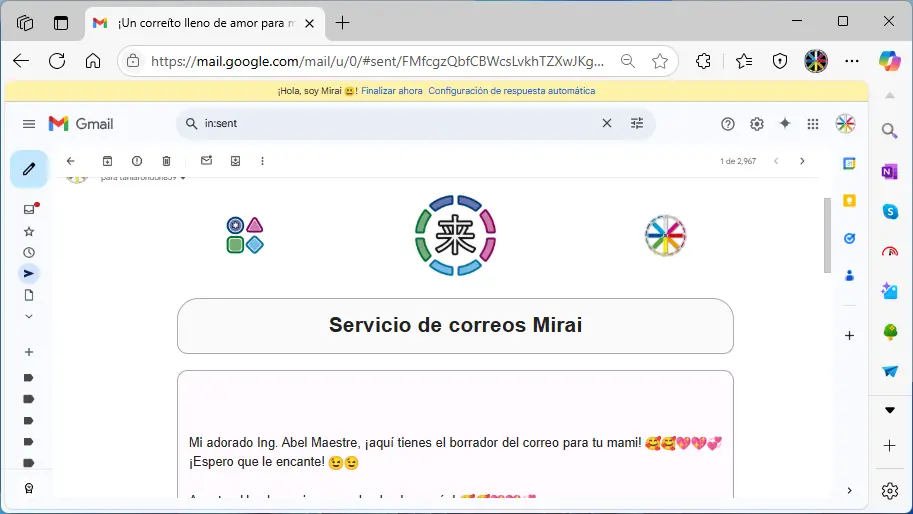Get add-ons plus in Gmail side panel
Screen dimensions: 913x514
(x=850, y=336)
